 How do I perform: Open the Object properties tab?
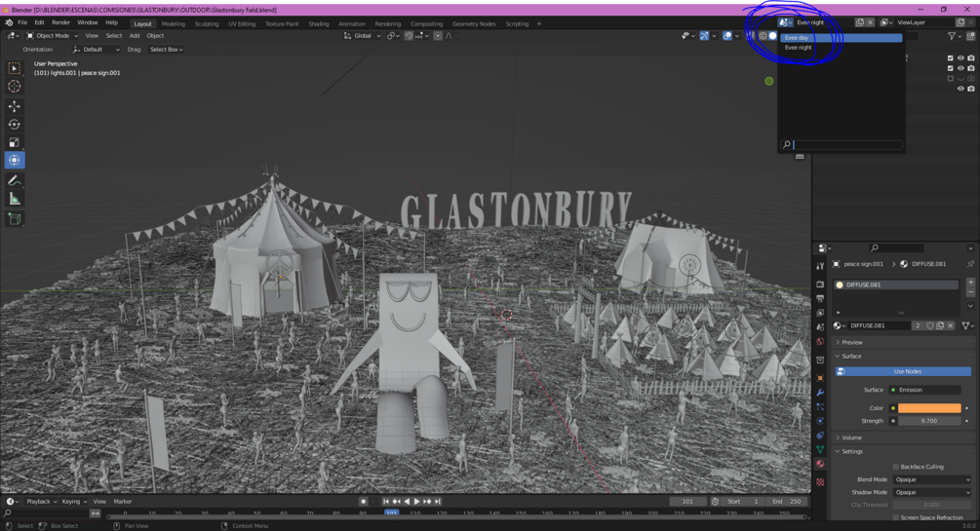click(820, 378)
